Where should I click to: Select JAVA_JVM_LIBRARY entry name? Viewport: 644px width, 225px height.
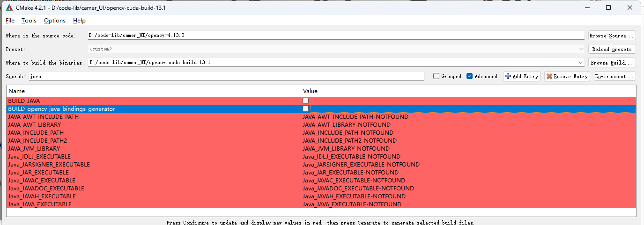34,149
